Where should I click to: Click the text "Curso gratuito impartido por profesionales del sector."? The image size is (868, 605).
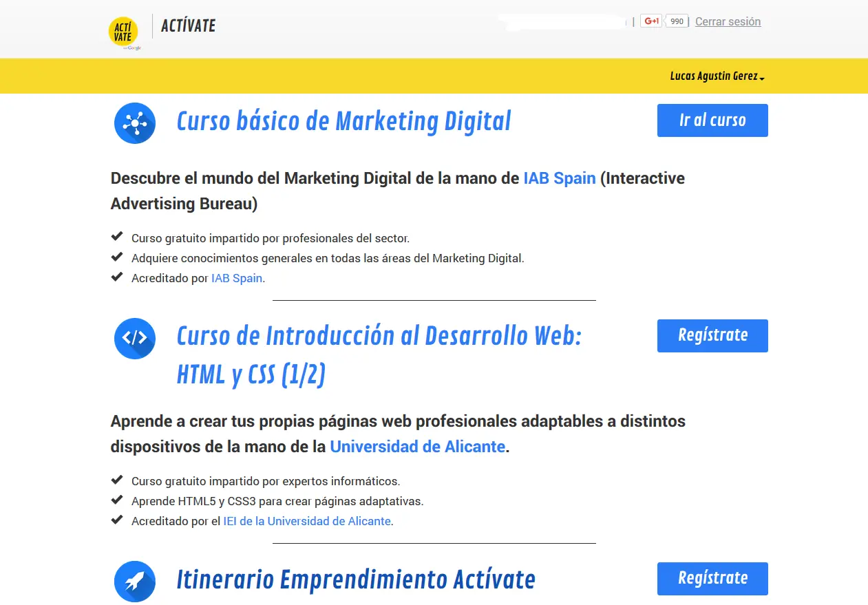tap(271, 238)
